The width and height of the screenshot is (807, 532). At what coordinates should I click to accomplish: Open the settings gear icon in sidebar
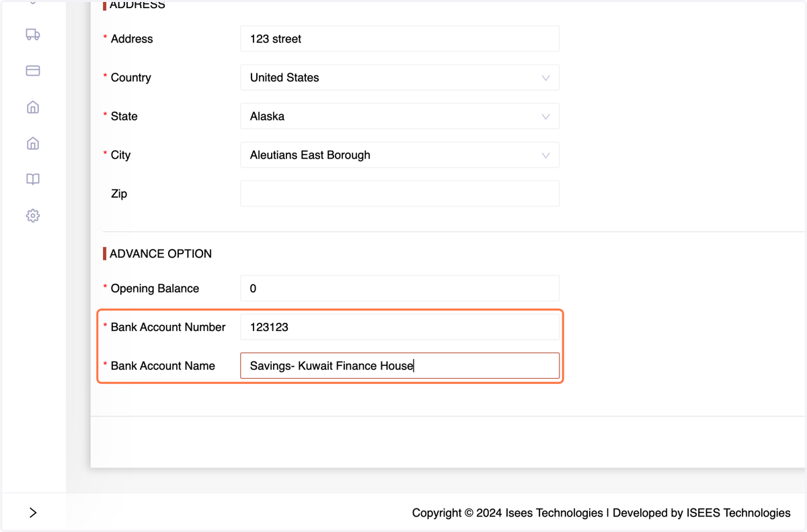tap(33, 216)
